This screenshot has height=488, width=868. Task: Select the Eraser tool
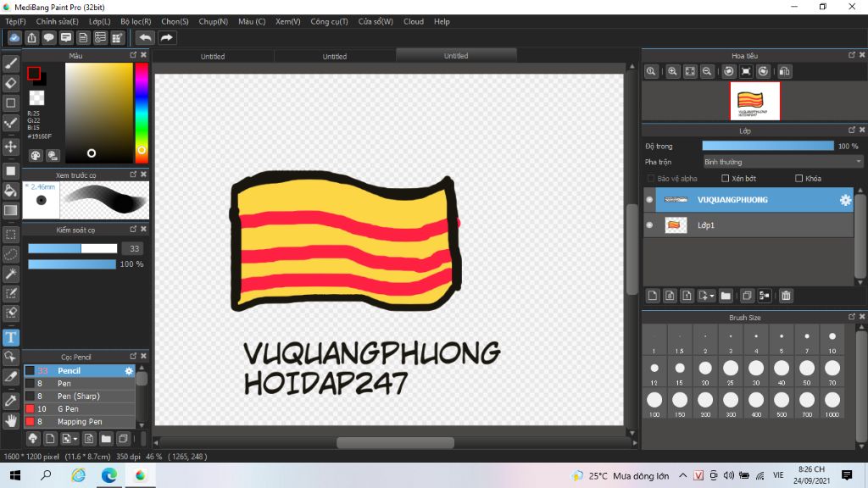(x=10, y=84)
